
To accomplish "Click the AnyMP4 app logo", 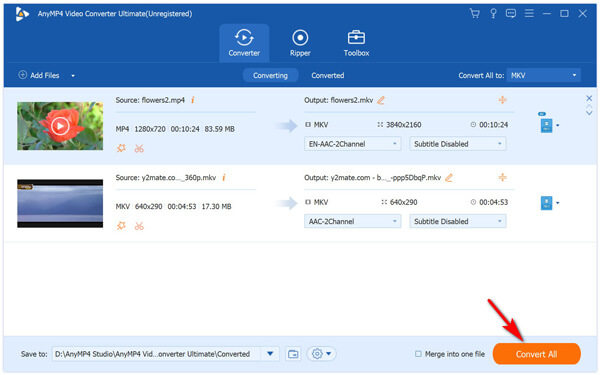I will 22,14.
